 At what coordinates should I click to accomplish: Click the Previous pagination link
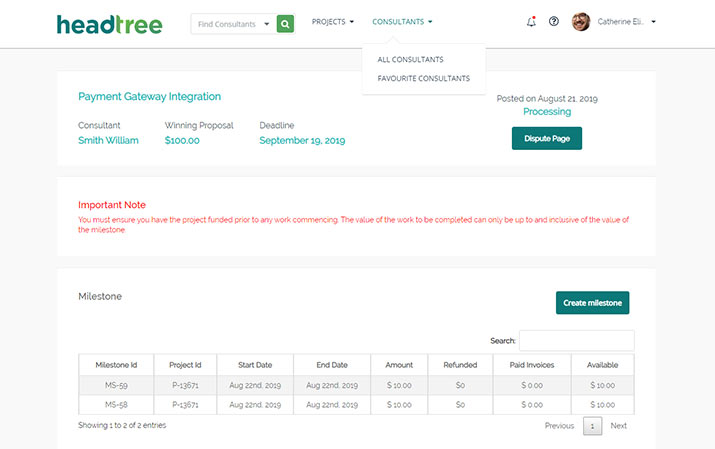(x=559, y=426)
